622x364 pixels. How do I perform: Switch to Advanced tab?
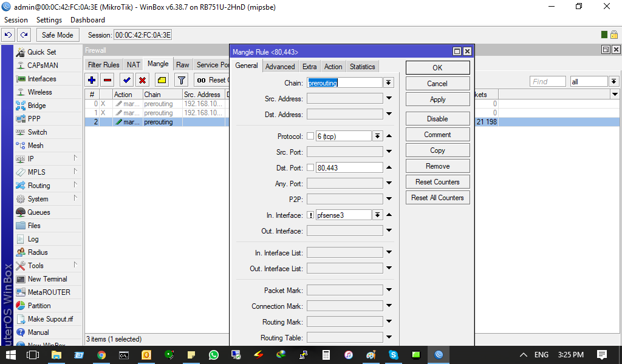280,67
